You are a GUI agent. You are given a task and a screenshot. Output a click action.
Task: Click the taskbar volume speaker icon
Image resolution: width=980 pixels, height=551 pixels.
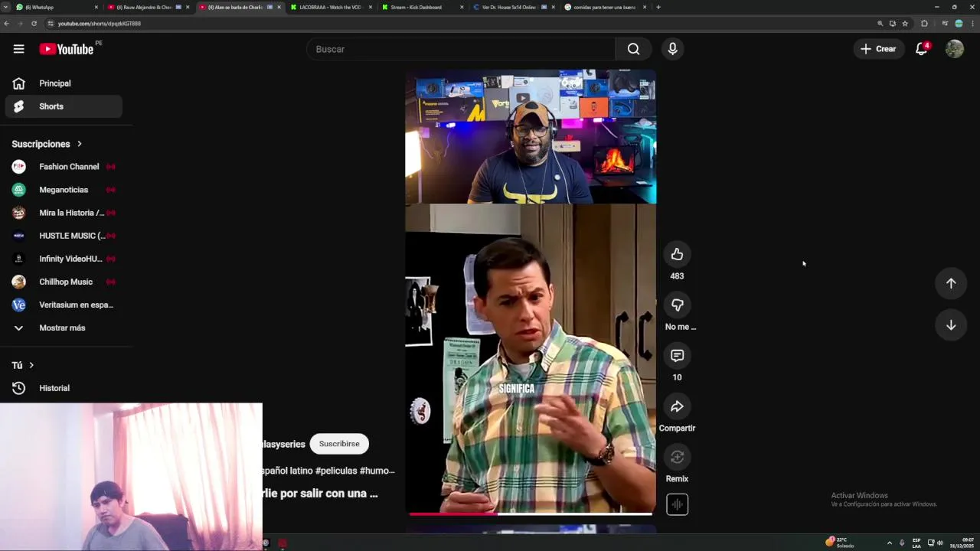pyautogui.click(x=940, y=543)
